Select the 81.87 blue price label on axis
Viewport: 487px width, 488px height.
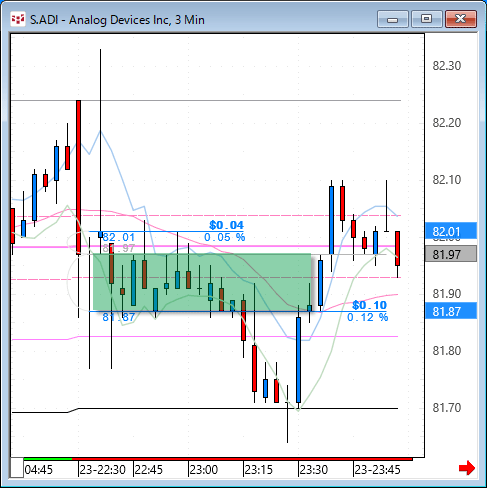451,311
